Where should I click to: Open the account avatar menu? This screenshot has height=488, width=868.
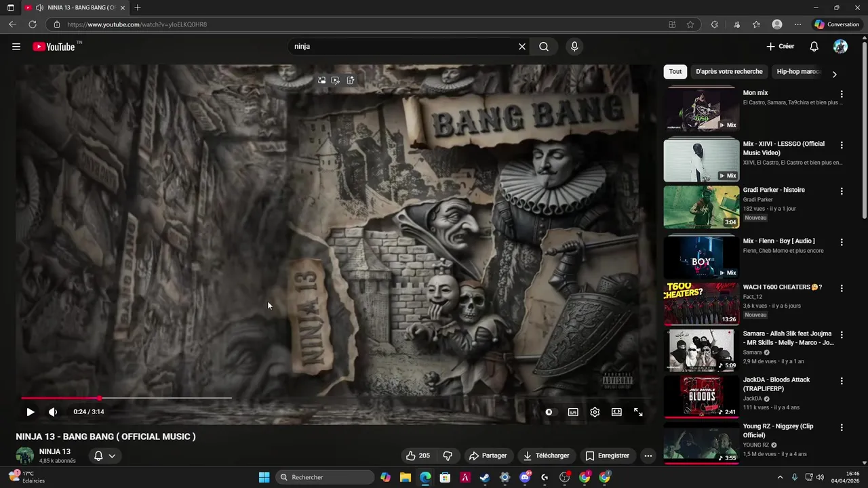840,47
